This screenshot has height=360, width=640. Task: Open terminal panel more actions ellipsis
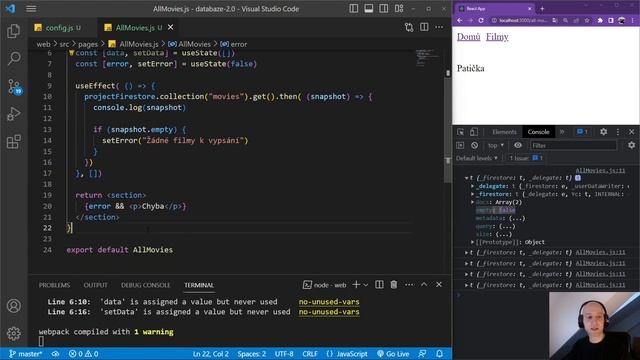point(409,285)
